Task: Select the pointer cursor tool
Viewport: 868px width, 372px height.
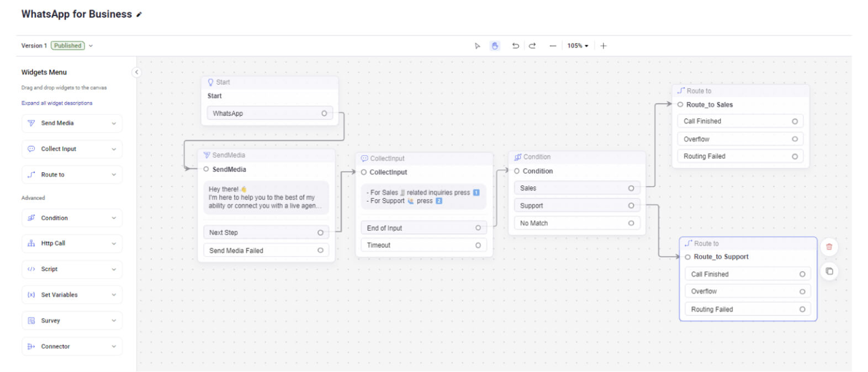Action: coord(478,46)
